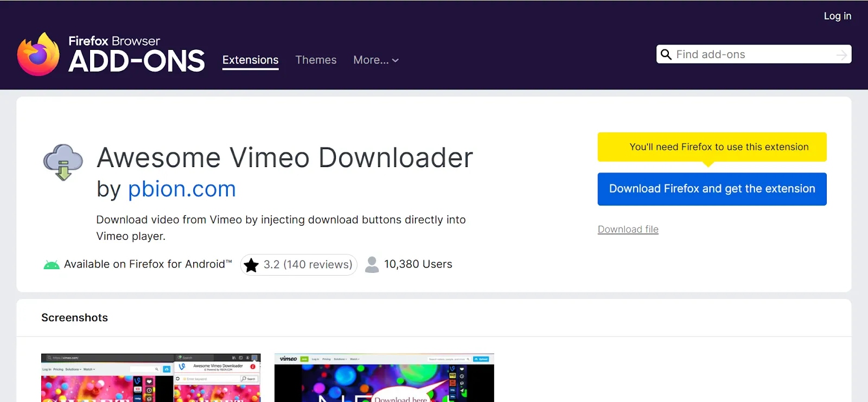Click the yellow Firefox-required notice
This screenshot has width=868, height=402.
coord(712,147)
